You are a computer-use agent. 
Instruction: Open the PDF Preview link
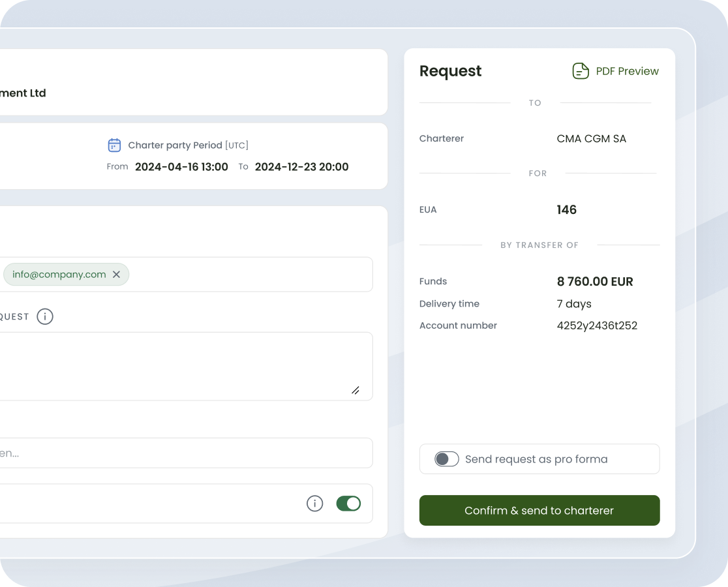tap(627, 71)
